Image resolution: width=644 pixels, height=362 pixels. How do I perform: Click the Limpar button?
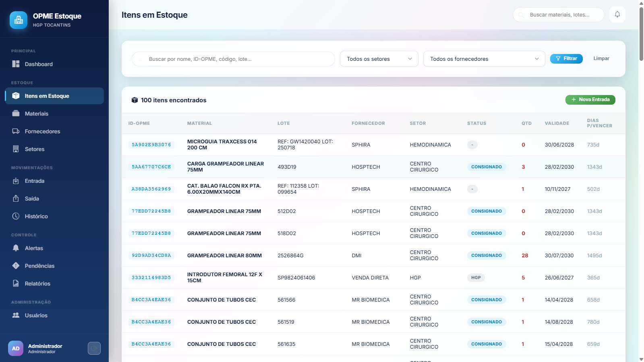pyautogui.click(x=601, y=59)
